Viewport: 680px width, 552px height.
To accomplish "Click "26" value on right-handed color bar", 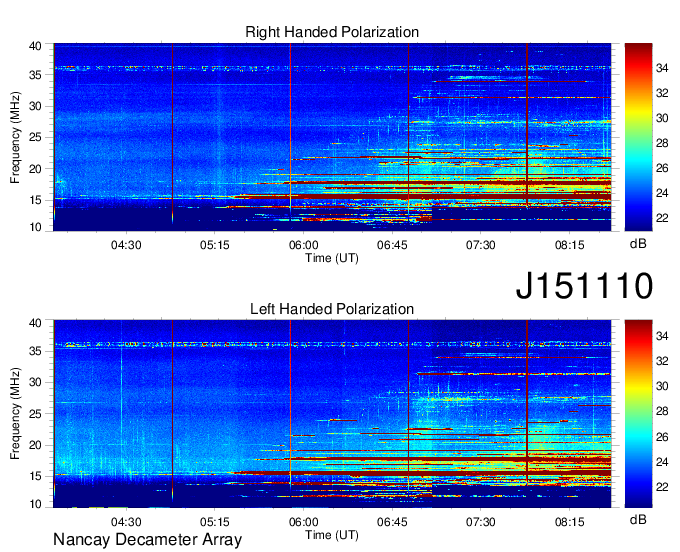I will coord(662,168).
